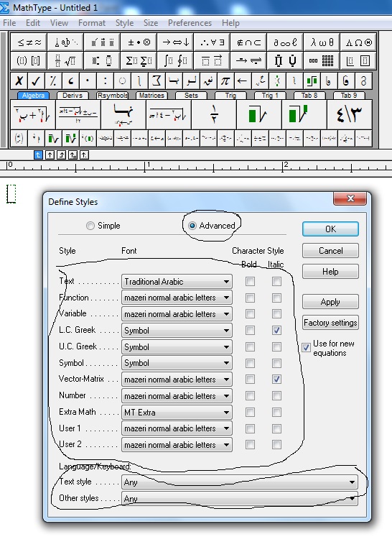Open Text style language dropdown
This screenshot has width=392, height=547.
click(239, 482)
